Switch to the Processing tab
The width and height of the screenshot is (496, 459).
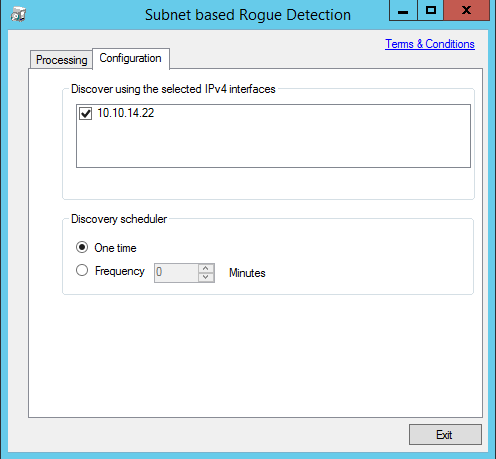[61, 60]
